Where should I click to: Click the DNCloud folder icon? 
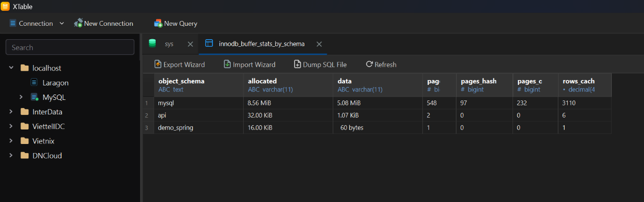click(24, 155)
